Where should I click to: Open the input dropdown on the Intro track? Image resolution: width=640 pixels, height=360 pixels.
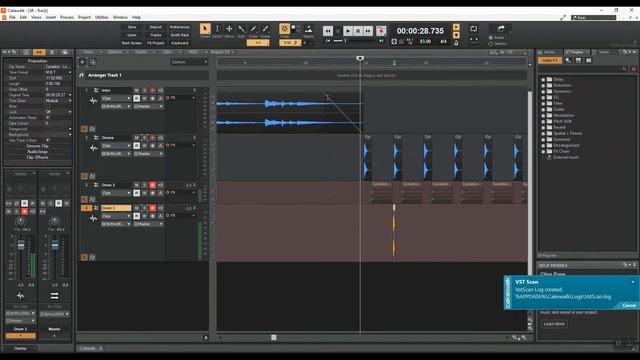pos(116,107)
